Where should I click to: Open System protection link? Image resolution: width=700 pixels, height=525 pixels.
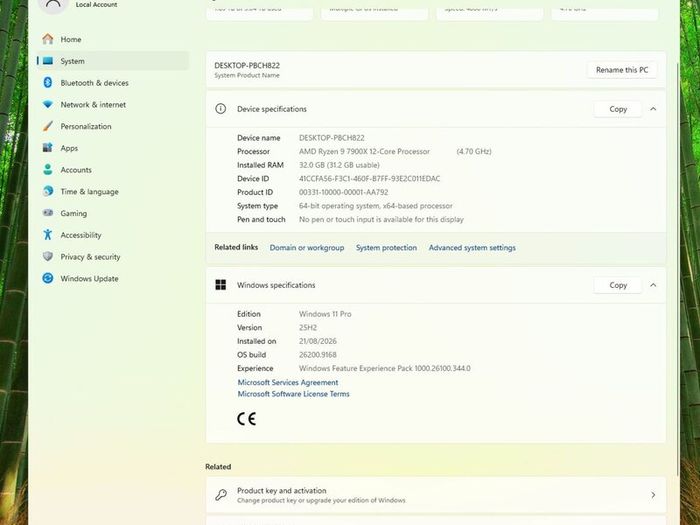[387, 248]
